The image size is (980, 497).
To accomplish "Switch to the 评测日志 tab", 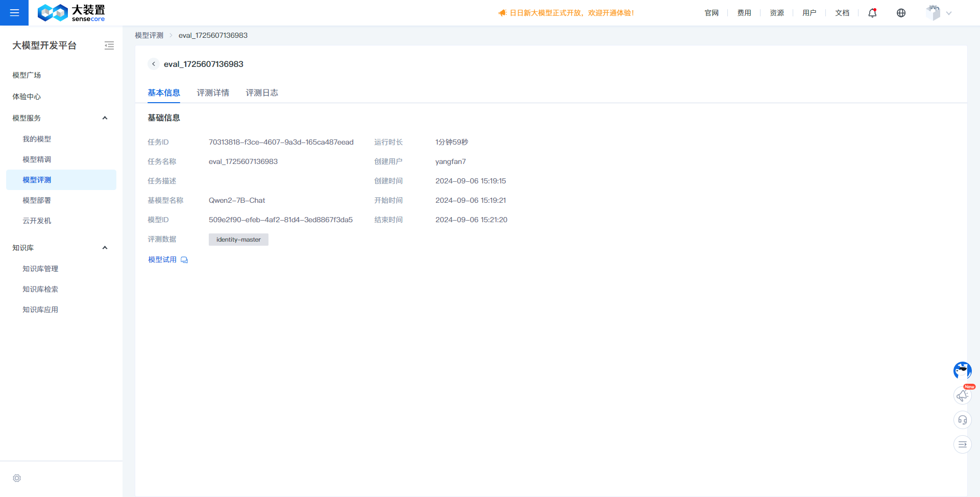I will click(x=262, y=92).
